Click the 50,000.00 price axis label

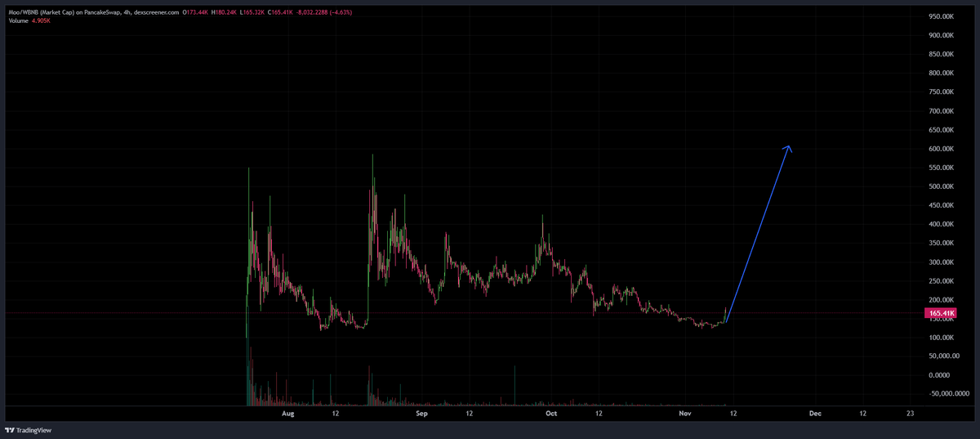(943, 356)
